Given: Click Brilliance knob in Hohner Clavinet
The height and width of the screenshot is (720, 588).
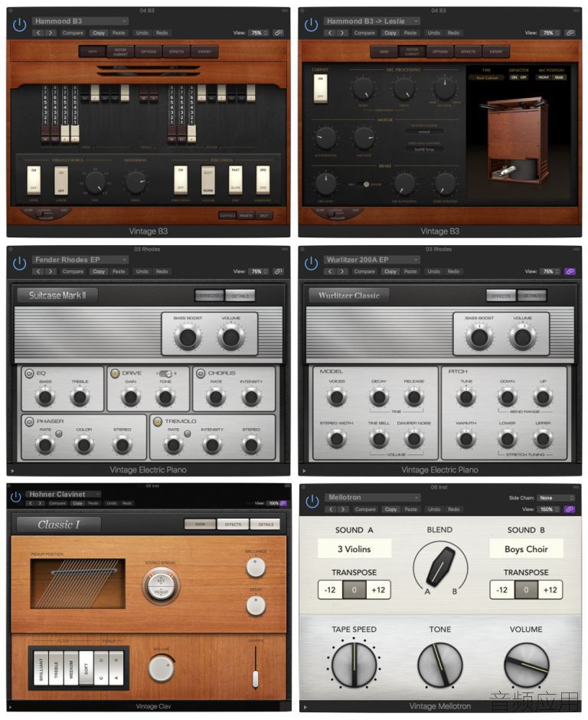Looking at the screenshot, I should (x=256, y=567).
